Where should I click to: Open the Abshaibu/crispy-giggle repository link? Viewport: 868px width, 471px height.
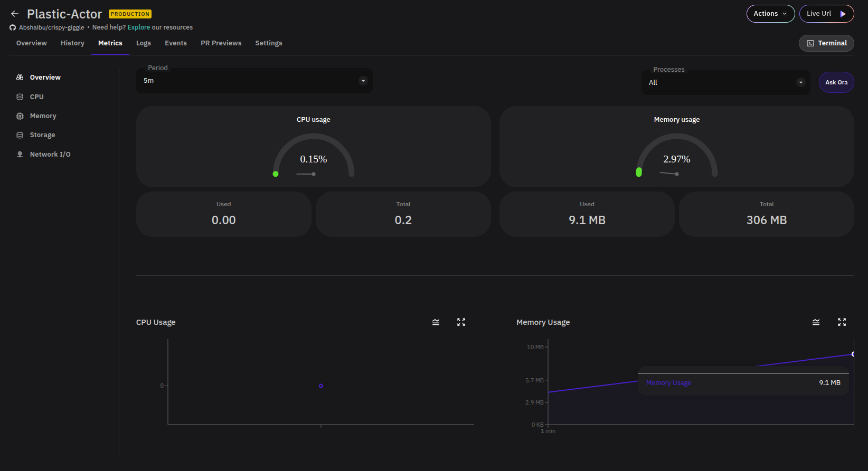tap(51, 27)
